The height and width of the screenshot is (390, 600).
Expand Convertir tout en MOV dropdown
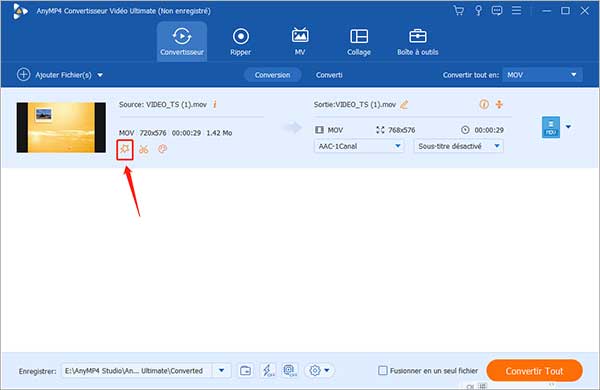[543, 75]
